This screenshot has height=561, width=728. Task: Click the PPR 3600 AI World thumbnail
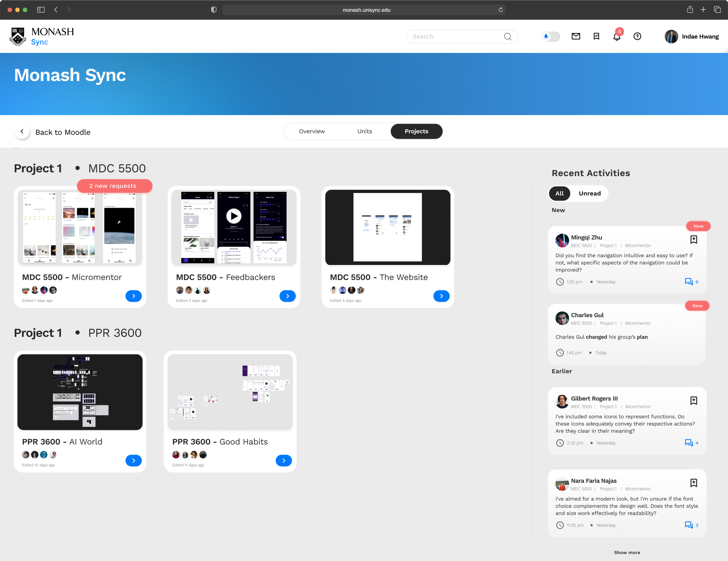(x=80, y=392)
